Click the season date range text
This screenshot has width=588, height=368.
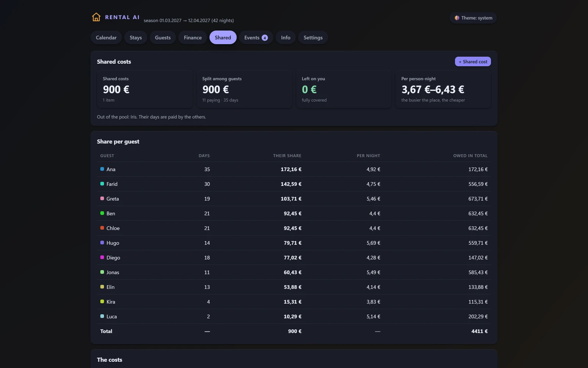coord(189,21)
